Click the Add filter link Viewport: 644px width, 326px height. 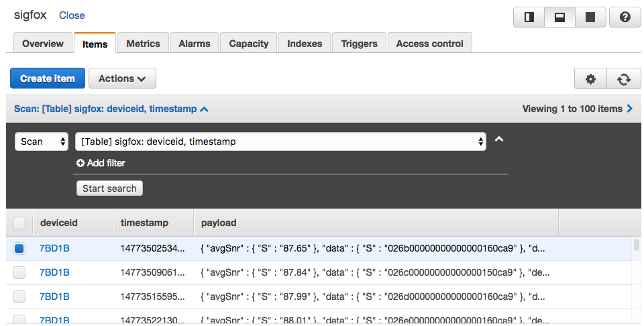(x=106, y=163)
